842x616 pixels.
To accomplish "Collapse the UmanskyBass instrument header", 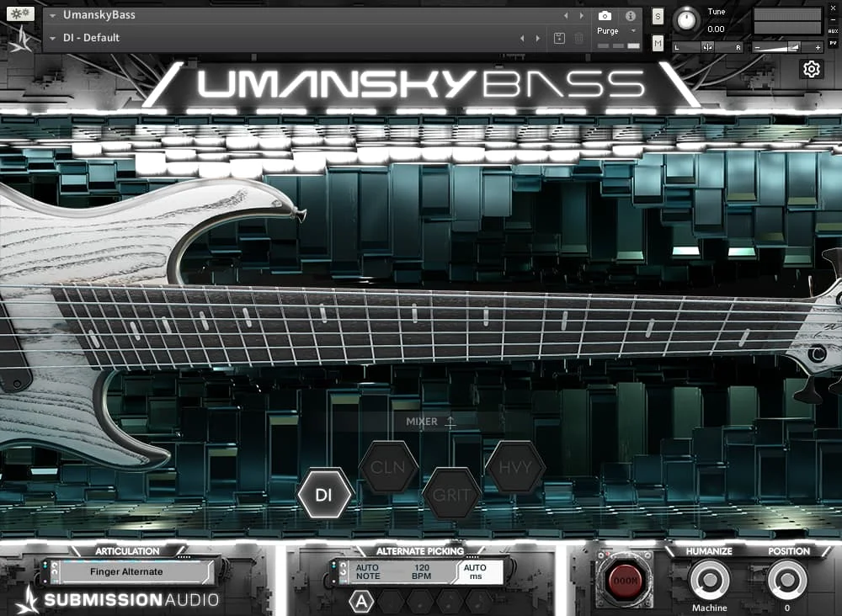I will (x=52, y=14).
